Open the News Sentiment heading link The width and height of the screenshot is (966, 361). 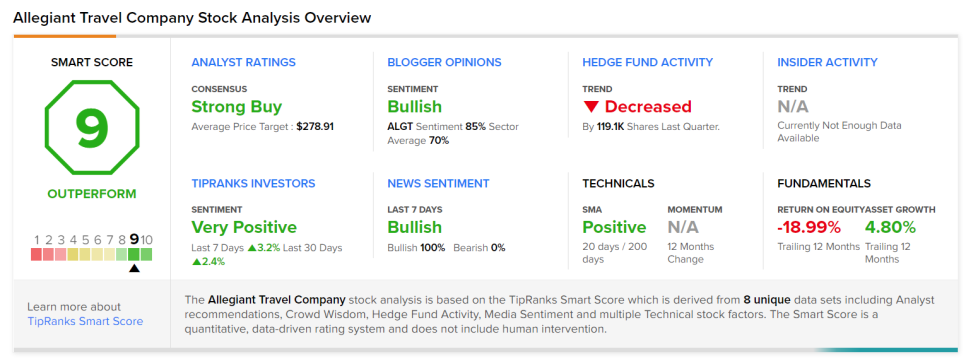[x=438, y=184]
